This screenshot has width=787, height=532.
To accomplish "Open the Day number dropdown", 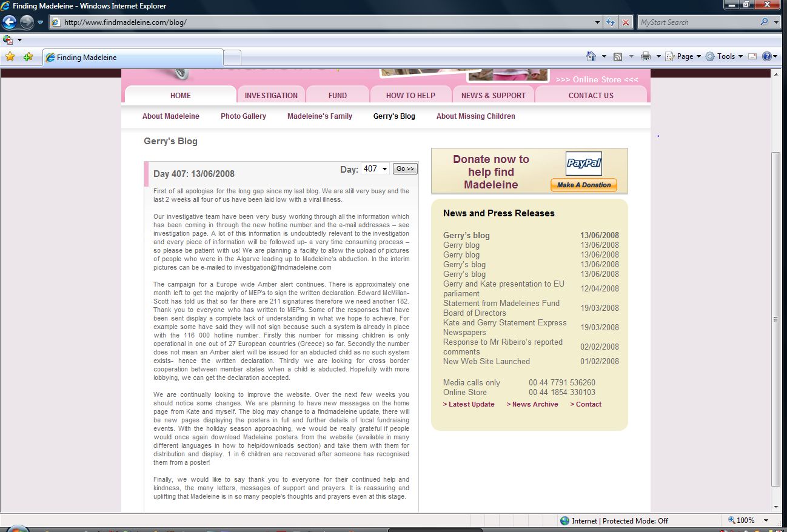I will (x=375, y=169).
